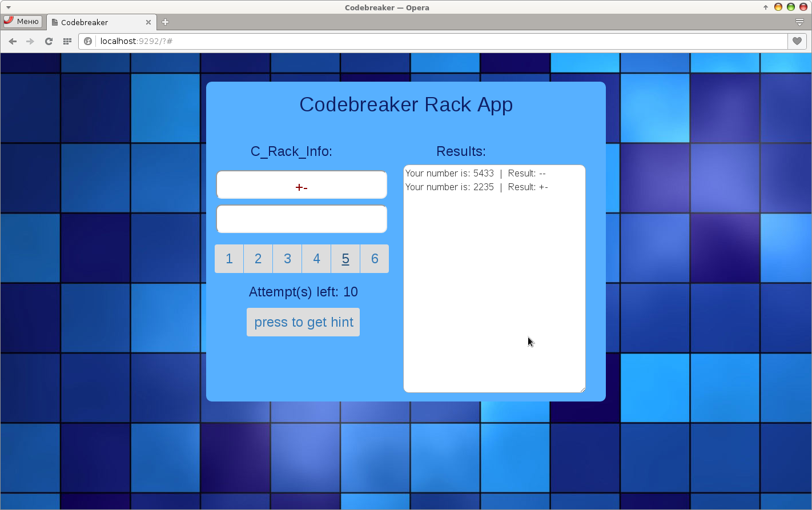Click digit 6 button
The height and width of the screenshot is (510, 812).
point(375,259)
